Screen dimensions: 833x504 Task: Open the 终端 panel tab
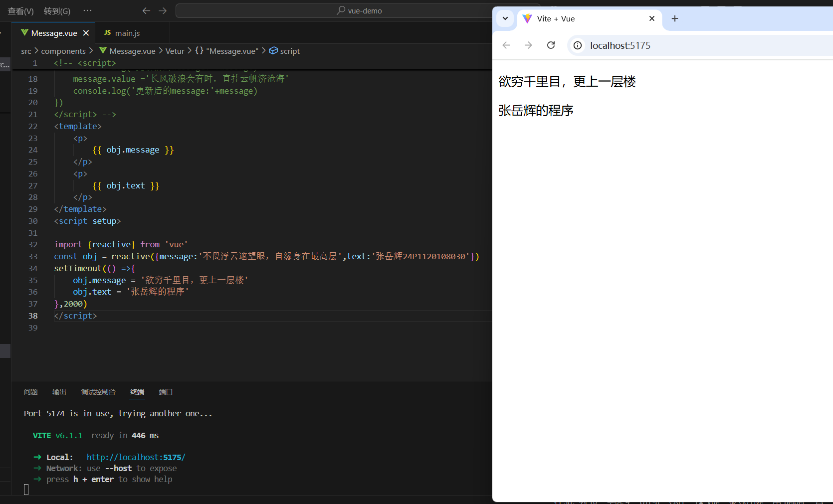coord(137,392)
